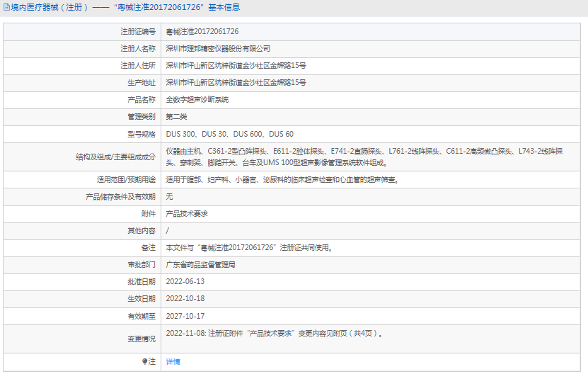Select models DUS 300, DUS 30, DUS 600, DUS 60
588x374 pixels.
coord(229,134)
